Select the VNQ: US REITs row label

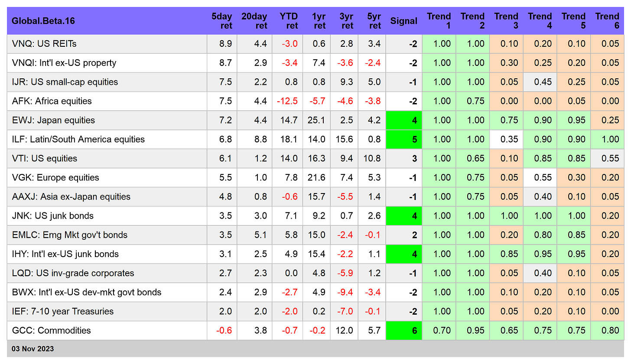(x=44, y=44)
